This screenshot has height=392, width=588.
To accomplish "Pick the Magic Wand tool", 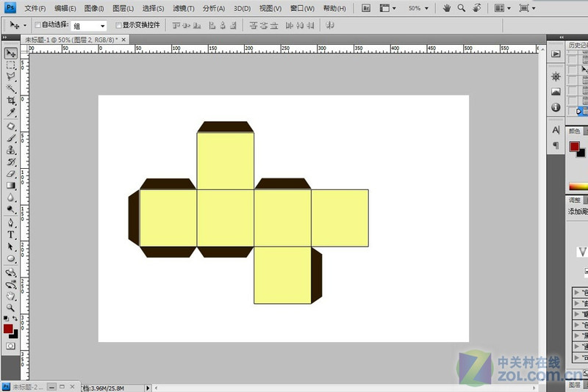I will tap(11, 89).
